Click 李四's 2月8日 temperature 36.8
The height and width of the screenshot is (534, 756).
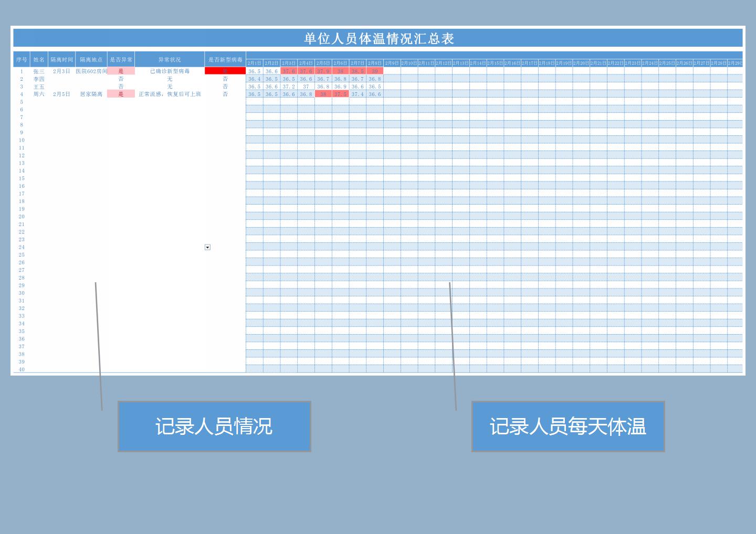375,79
